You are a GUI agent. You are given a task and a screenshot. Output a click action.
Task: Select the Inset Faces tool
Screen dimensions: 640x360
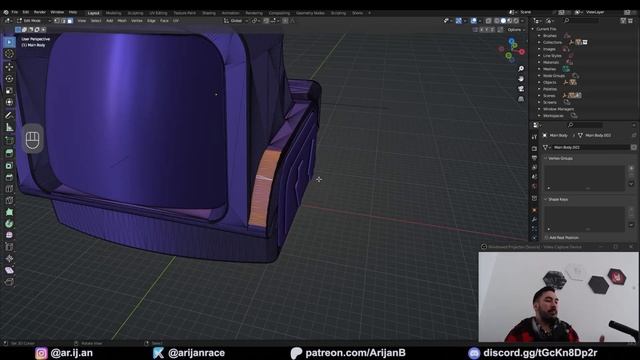9,165
